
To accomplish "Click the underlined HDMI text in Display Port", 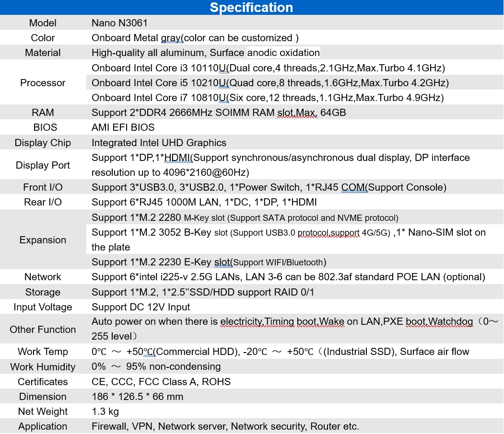I will click(x=178, y=158).
